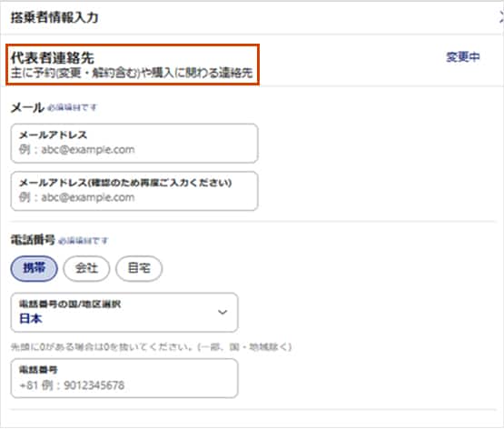
Task: Click the +81 例 placeholder in phone field
Action: click(72, 385)
